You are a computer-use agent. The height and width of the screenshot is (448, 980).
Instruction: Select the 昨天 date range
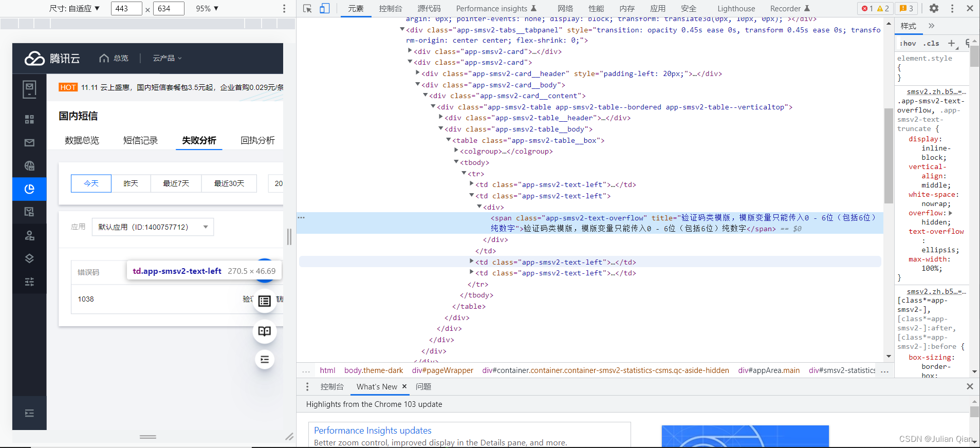tap(131, 183)
